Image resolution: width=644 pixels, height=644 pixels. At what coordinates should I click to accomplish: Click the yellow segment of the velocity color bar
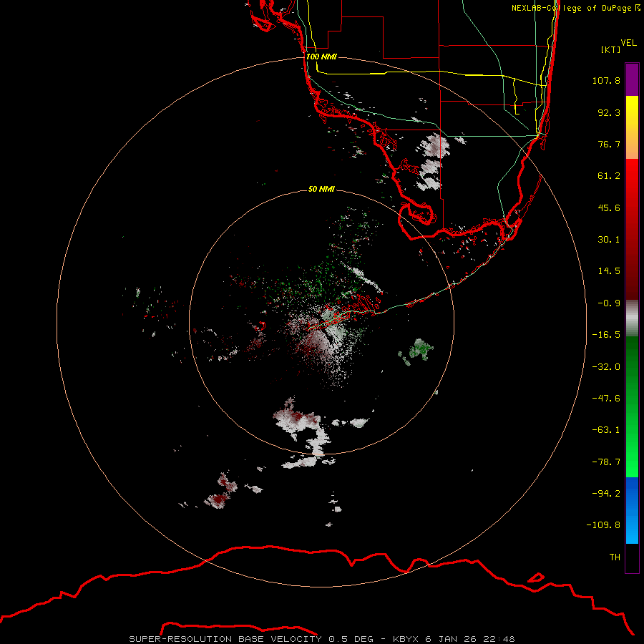tap(632, 127)
